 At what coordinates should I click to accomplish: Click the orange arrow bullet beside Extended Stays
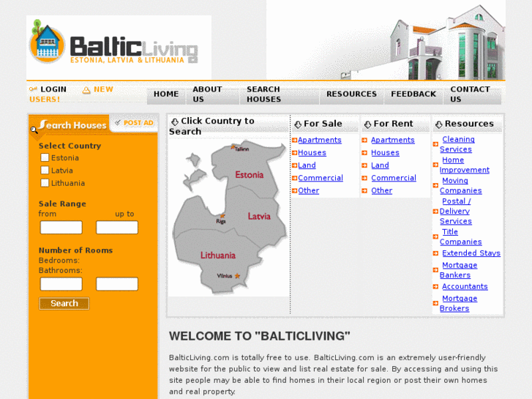[x=435, y=253]
